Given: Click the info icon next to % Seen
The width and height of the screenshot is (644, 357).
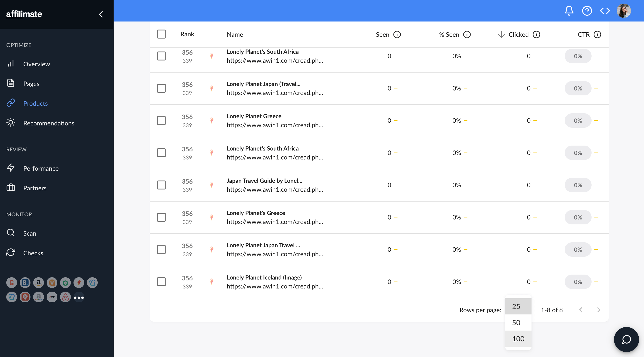Looking at the screenshot, I should coord(467,34).
